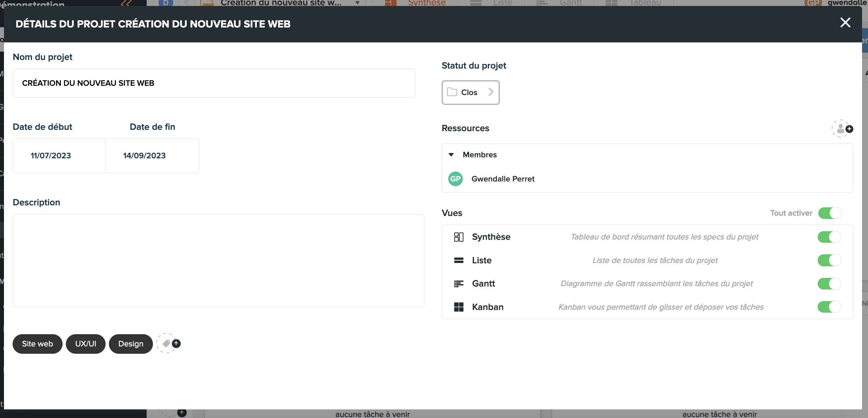Click the folder icon in Clos status

452,92
